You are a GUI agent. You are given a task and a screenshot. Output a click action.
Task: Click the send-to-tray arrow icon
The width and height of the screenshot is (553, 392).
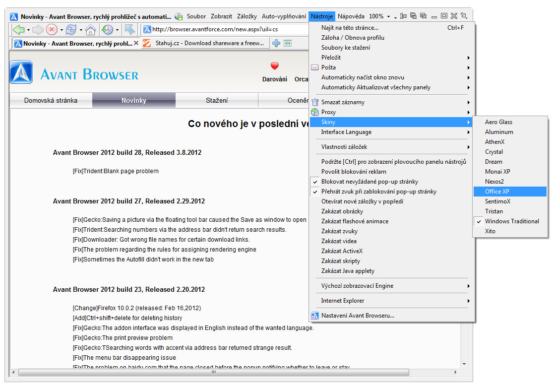pyautogui.click(x=464, y=16)
